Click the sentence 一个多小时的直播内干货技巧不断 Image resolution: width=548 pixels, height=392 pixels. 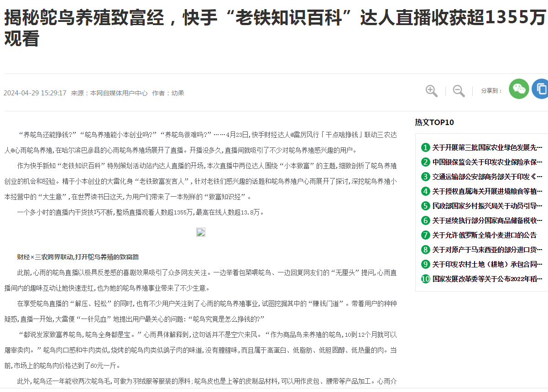141,212
